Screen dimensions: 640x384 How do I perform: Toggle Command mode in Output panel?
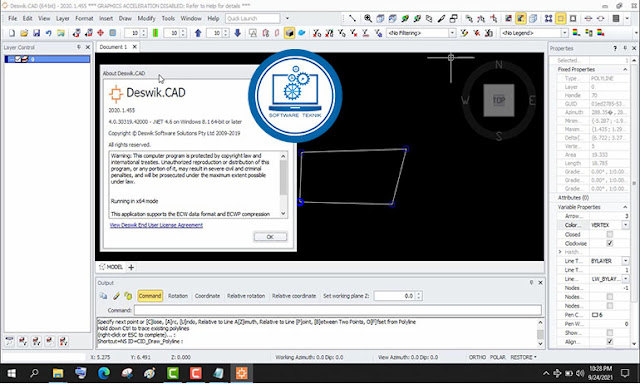click(150, 296)
